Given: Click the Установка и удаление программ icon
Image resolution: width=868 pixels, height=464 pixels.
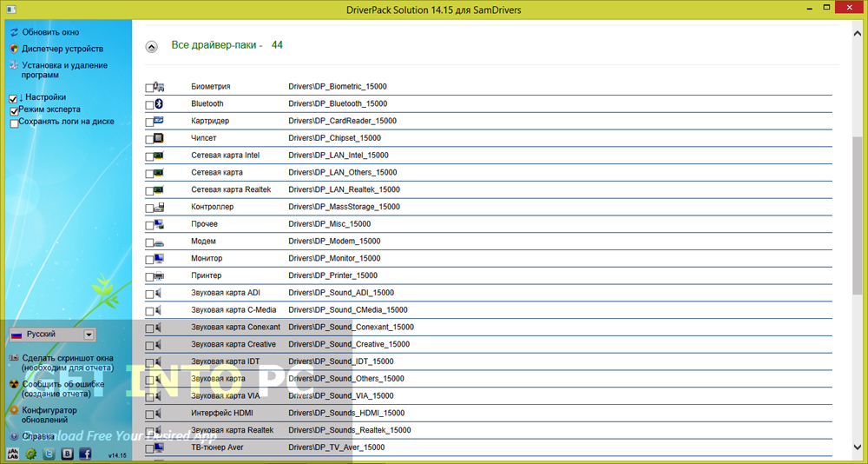Looking at the screenshot, I should (x=15, y=65).
